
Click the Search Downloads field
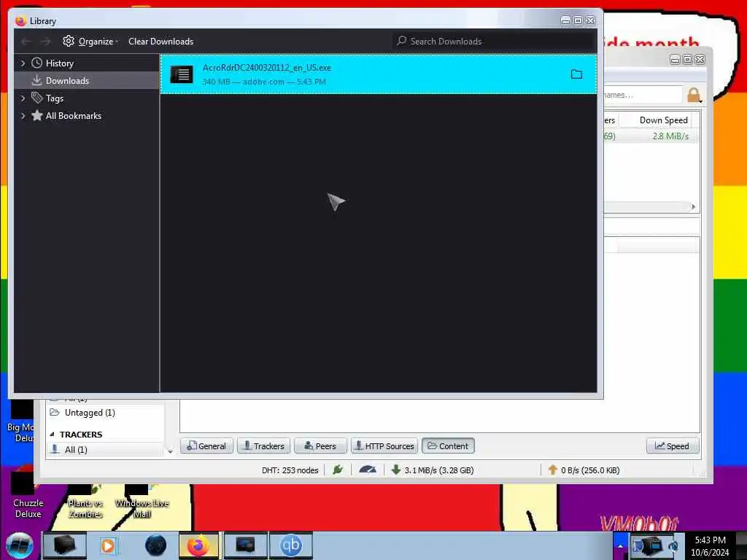click(x=494, y=42)
